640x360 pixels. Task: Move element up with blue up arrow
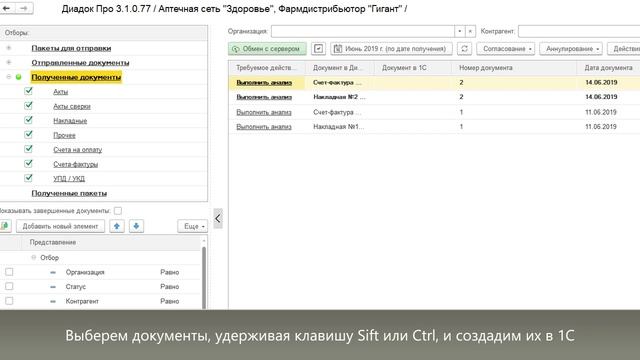(x=117, y=226)
